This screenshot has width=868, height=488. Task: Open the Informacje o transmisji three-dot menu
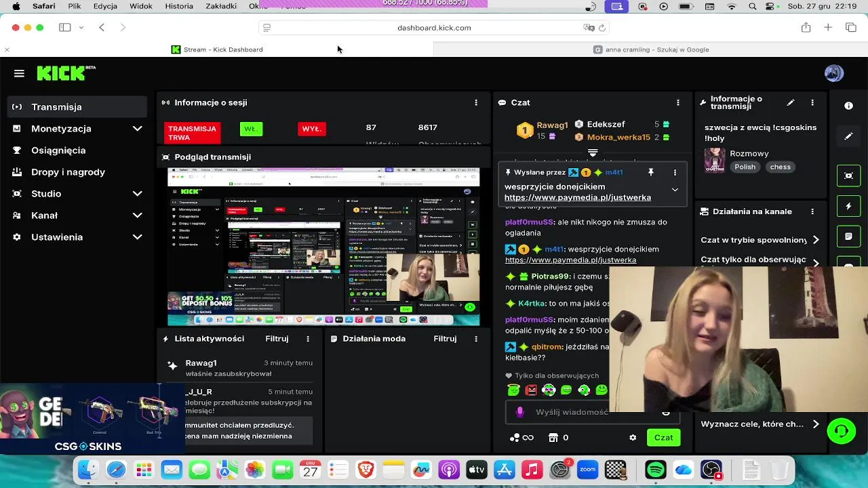point(812,103)
